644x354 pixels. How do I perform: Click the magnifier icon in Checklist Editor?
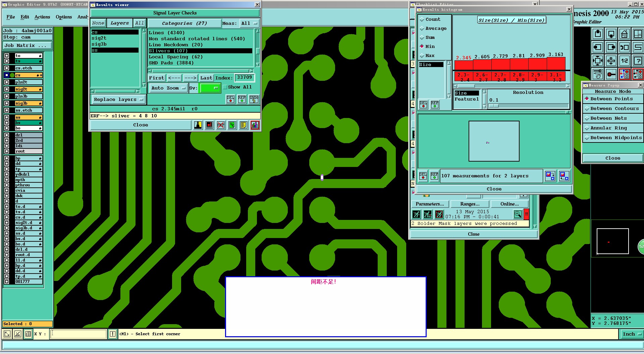(518, 214)
